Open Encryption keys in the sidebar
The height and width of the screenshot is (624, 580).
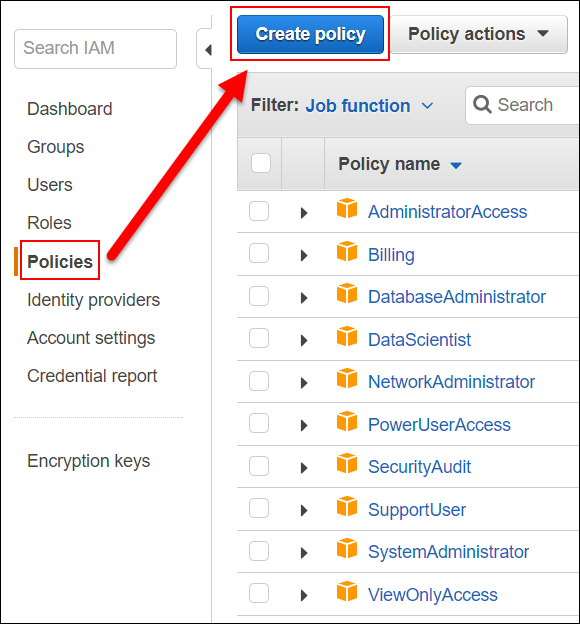[x=89, y=461]
